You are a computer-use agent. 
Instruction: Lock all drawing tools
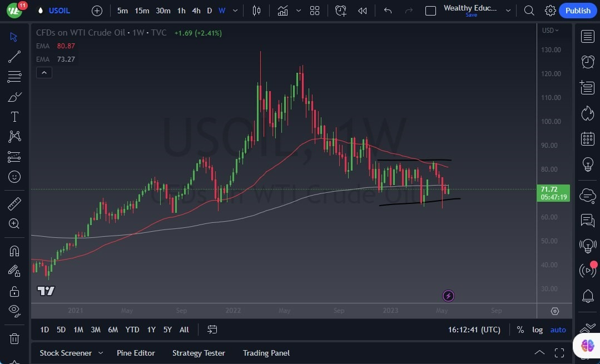tap(14, 291)
